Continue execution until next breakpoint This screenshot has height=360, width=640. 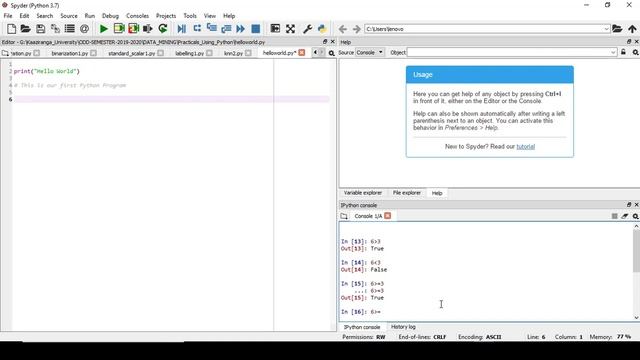pos(241,29)
